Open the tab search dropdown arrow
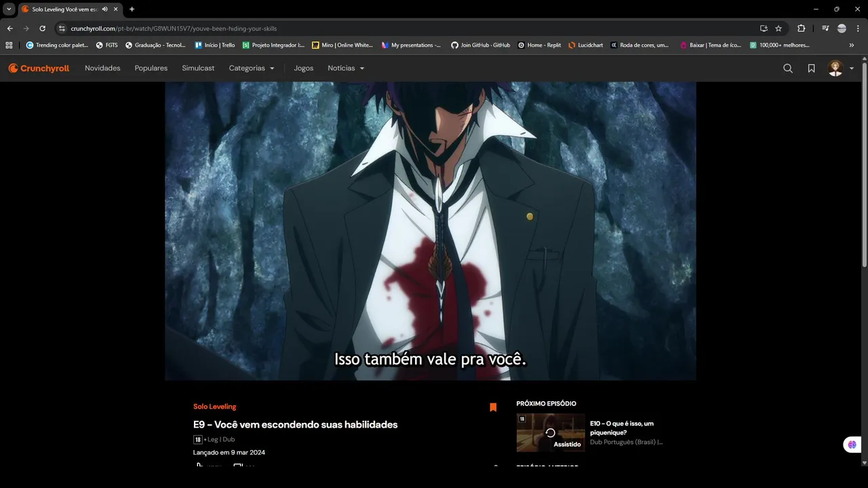Image resolution: width=868 pixels, height=488 pixels. click(9, 9)
